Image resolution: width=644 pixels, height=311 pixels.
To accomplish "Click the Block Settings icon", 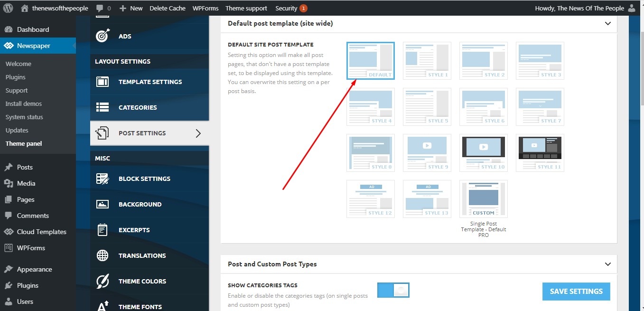I will pos(103,179).
